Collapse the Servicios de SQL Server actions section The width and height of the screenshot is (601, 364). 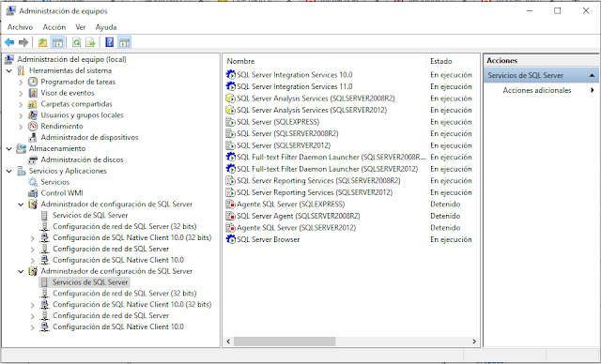pos(592,75)
